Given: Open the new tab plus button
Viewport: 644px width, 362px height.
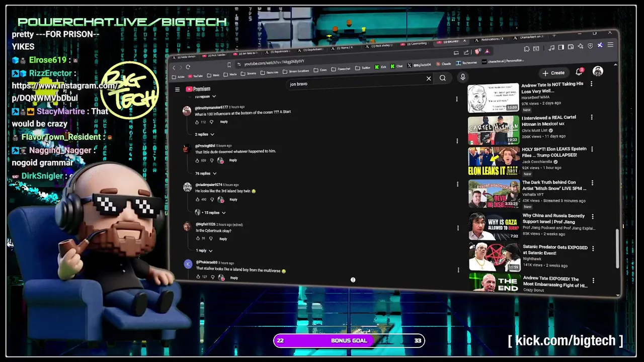Looking at the screenshot, I should 554,36.
